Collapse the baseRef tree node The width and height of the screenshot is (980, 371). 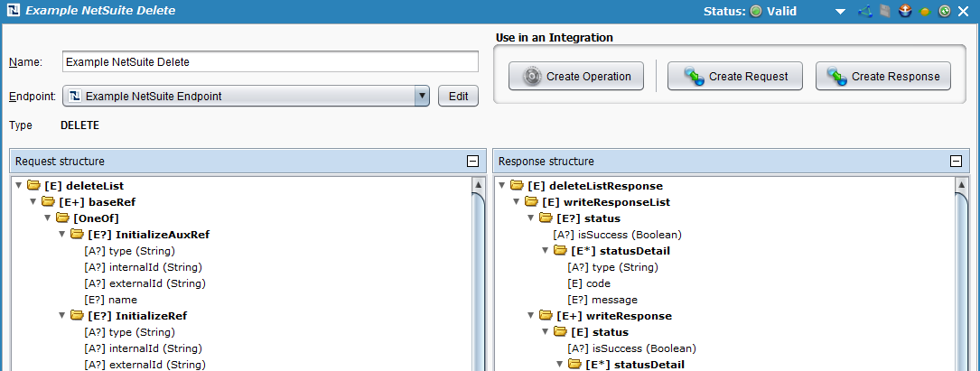click(33, 202)
